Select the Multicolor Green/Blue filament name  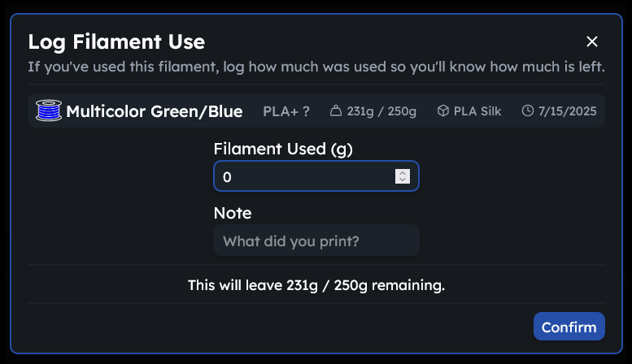[x=155, y=111]
